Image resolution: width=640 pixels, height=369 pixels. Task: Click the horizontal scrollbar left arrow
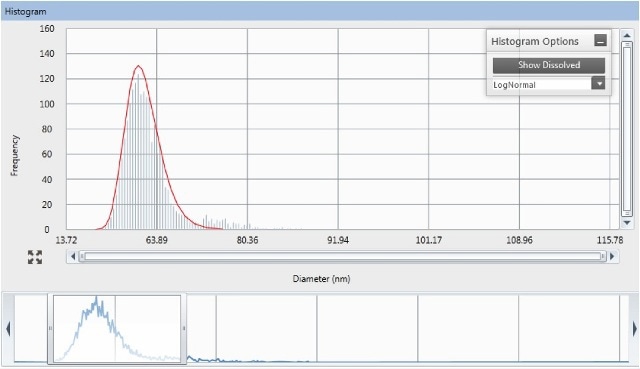[x=73, y=256]
